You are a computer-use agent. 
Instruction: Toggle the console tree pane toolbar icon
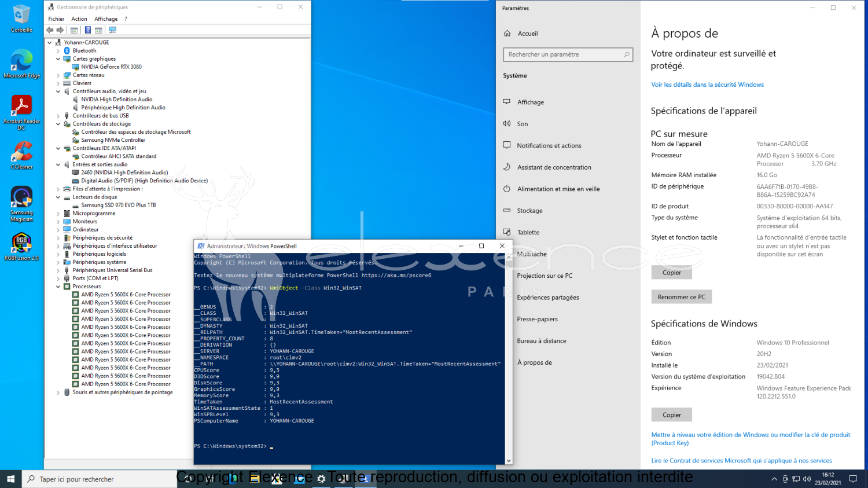(74, 30)
